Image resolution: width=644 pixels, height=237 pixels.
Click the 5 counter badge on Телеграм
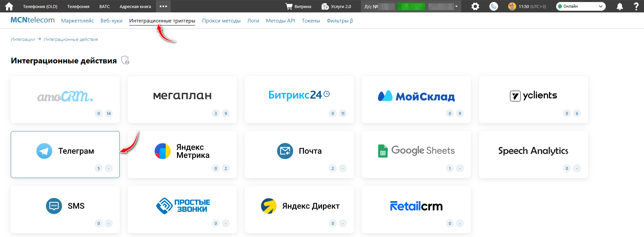pos(99,168)
